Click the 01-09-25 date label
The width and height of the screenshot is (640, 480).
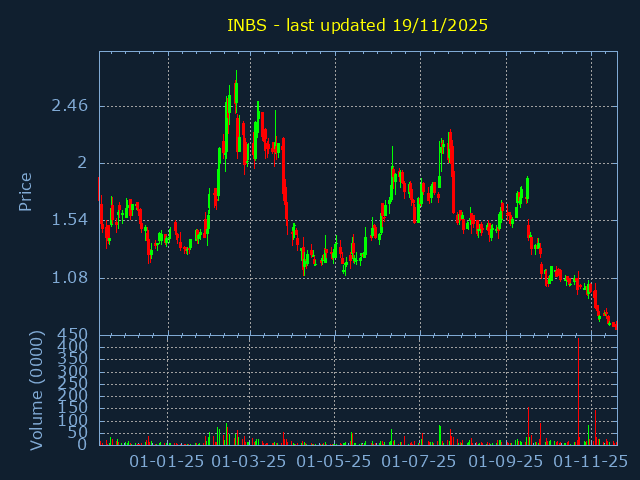(506, 461)
